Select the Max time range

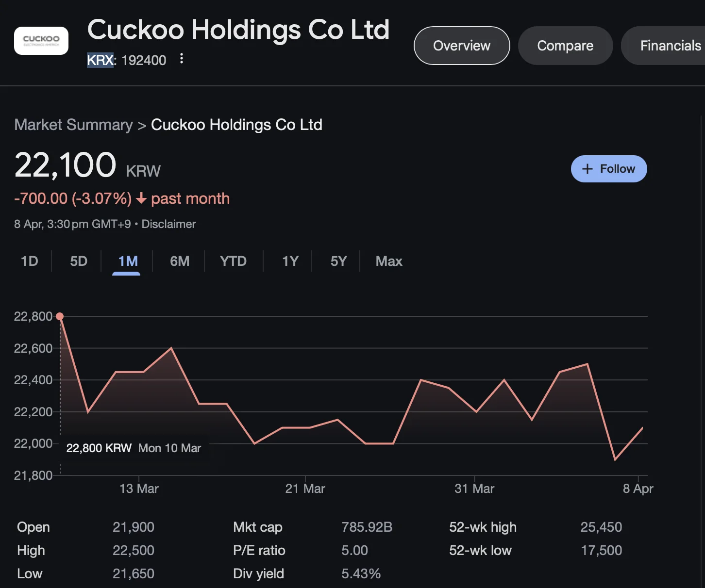point(389,261)
